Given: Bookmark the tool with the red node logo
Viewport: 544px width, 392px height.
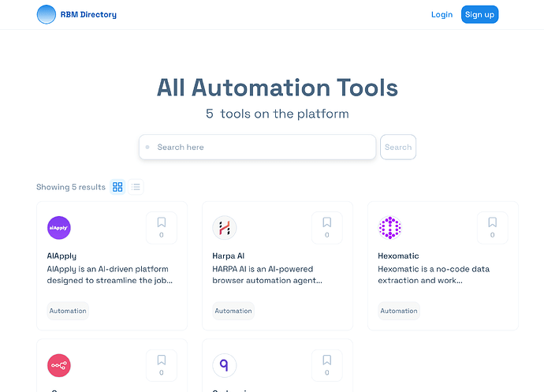Looking at the screenshot, I should coord(162,365).
